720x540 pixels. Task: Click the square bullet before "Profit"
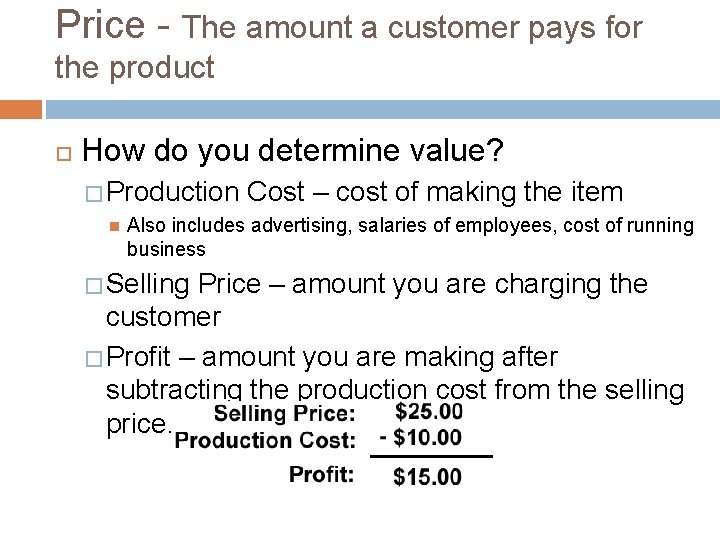[97, 357]
